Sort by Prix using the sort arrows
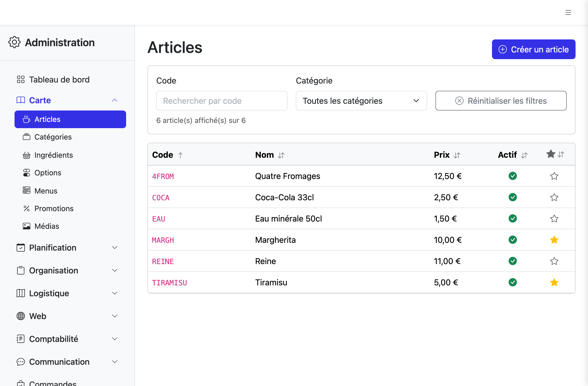This screenshot has width=588, height=386. click(x=457, y=155)
